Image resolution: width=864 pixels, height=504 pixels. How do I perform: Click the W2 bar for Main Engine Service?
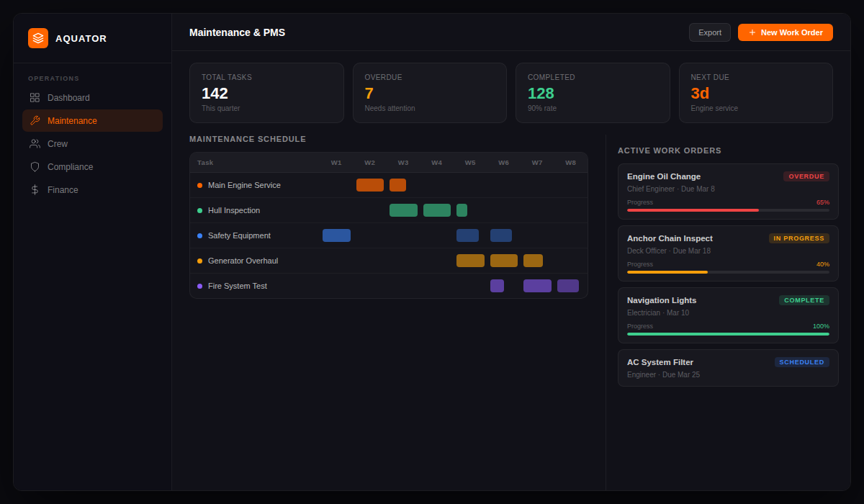pos(370,185)
